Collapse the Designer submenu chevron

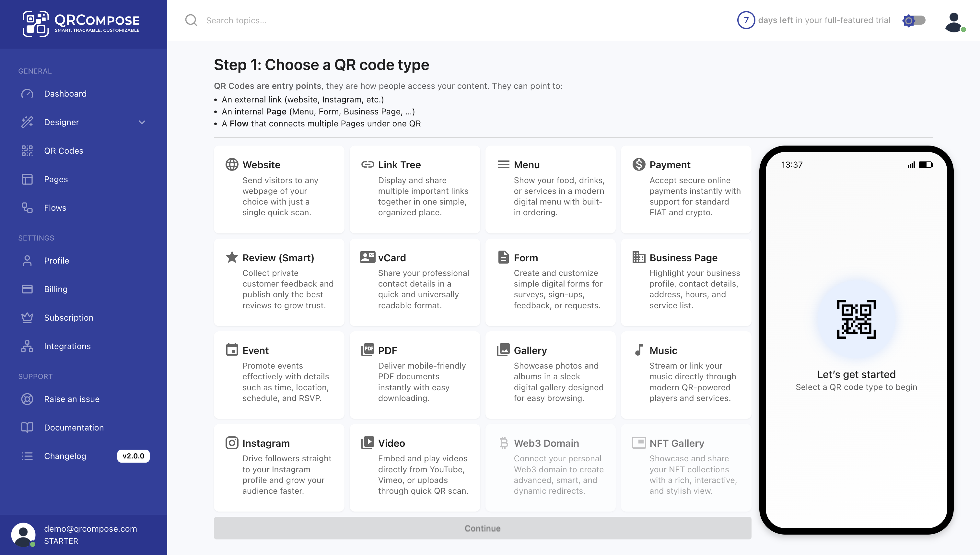coord(142,122)
